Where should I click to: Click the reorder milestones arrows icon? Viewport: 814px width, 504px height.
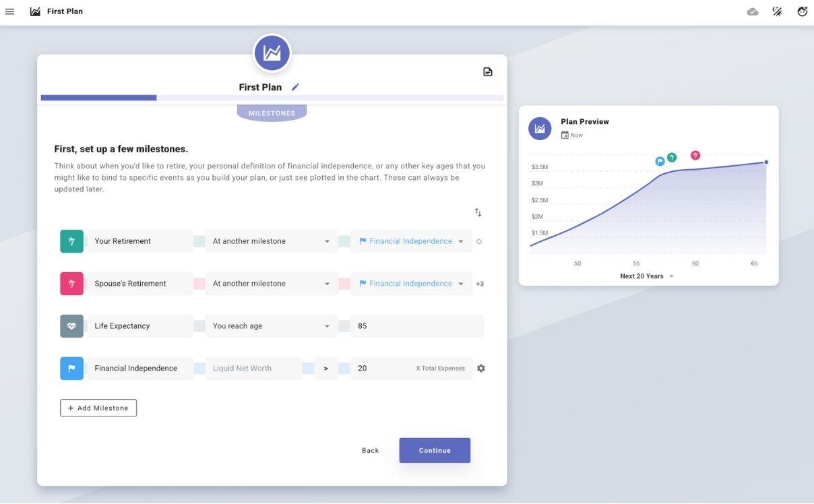click(x=478, y=212)
